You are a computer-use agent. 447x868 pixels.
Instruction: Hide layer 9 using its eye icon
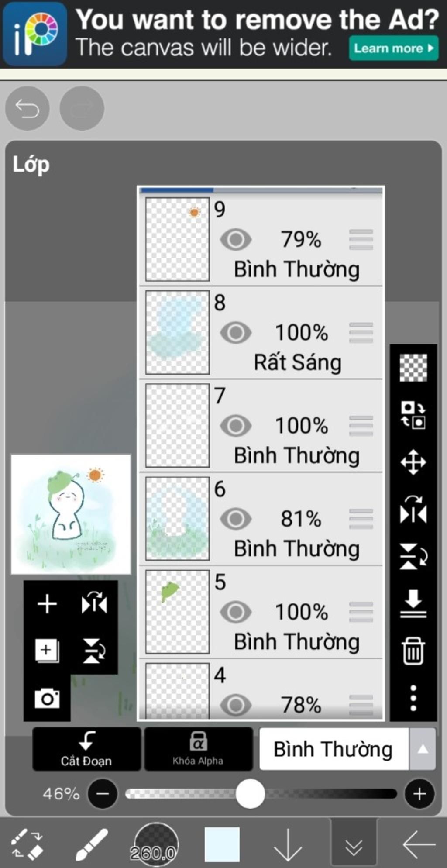point(236,239)
